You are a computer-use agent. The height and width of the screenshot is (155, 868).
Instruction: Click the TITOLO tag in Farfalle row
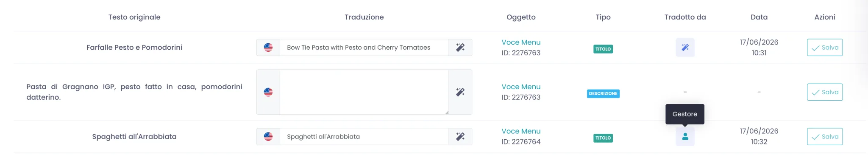click(603, 49)
